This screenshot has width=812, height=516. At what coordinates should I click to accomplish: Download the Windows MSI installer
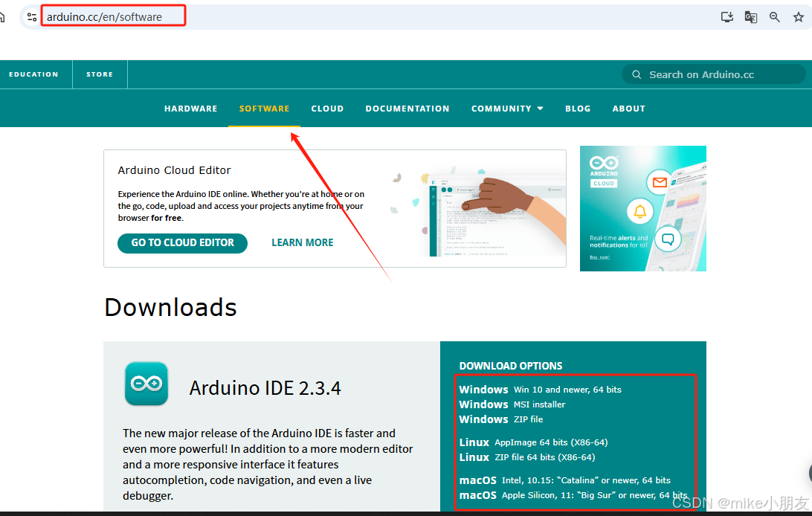click(512, 404)
